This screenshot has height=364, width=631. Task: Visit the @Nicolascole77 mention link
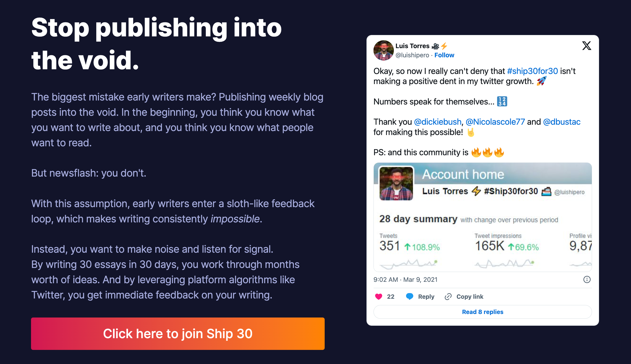495,122
